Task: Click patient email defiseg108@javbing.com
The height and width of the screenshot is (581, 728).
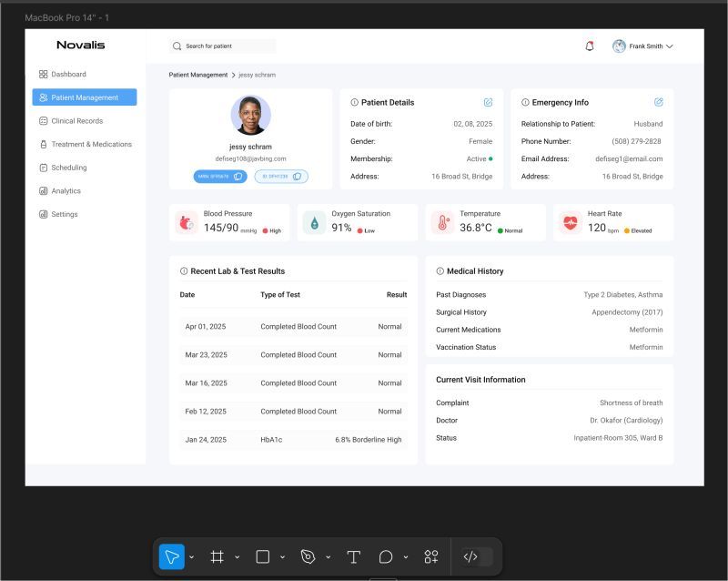Action: 251,158
